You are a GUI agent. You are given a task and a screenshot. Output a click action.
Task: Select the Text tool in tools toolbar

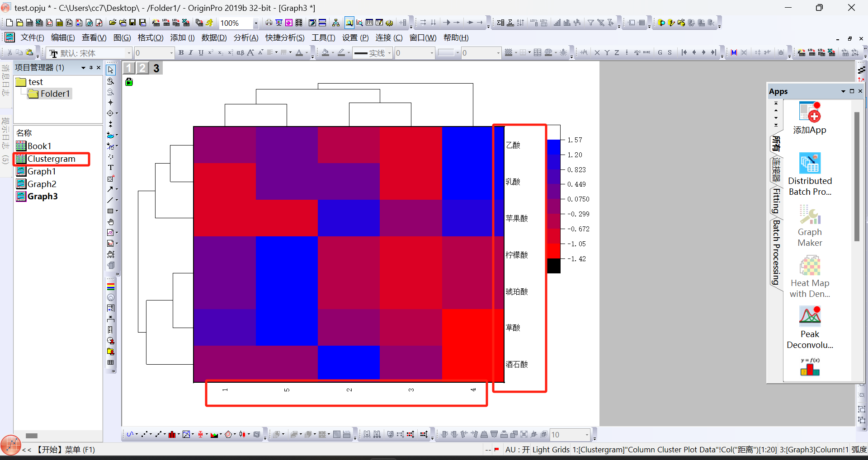point(110,168)
